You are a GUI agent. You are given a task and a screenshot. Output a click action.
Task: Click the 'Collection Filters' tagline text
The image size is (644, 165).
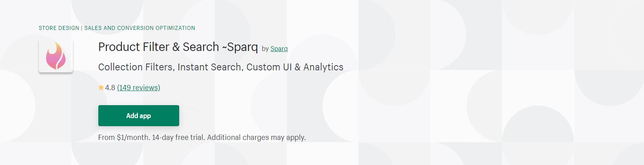tap(136, 67)
